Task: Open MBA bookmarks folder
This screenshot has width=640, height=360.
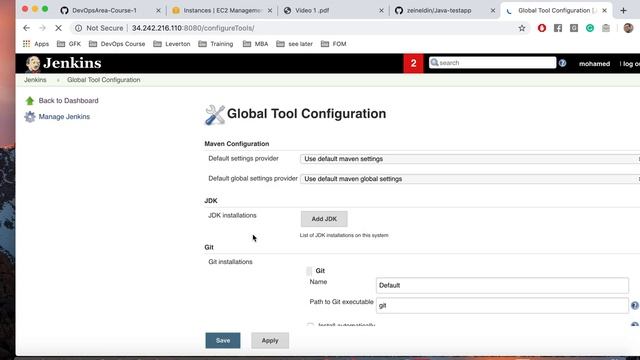Action: 256,44
